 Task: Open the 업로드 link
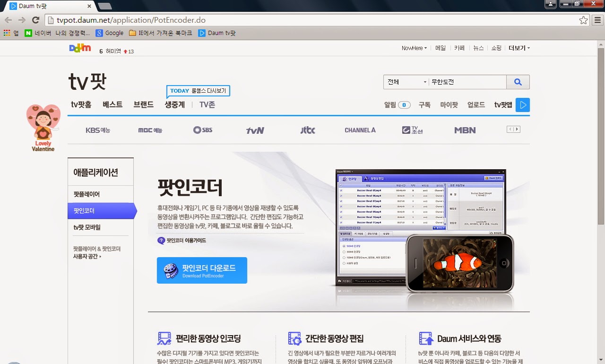click(x=476, y=105)
